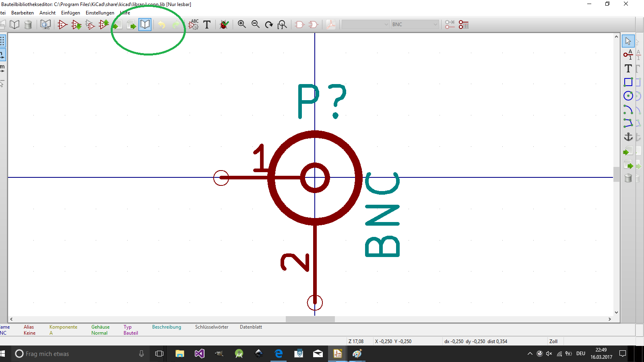Select the draw rectangle tool
Viewport: 644px width, 362px height.
pos(628,82)
